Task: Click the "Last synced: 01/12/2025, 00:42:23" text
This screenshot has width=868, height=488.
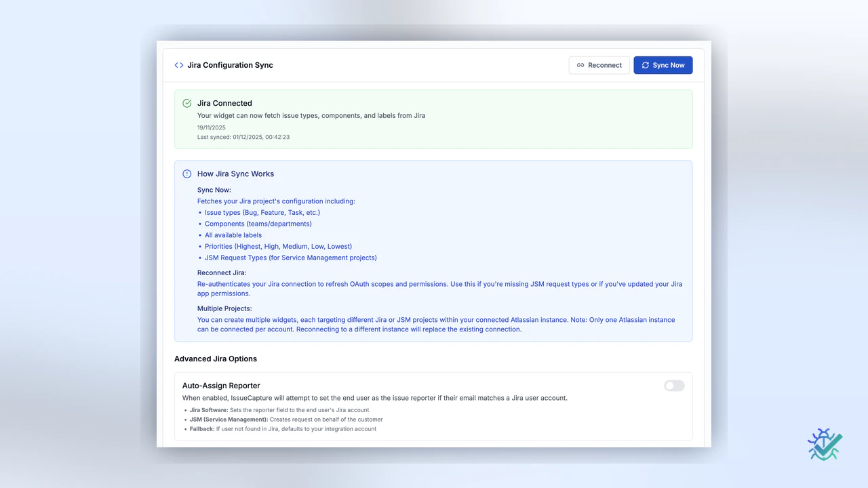Action: [x=243, y=137]
